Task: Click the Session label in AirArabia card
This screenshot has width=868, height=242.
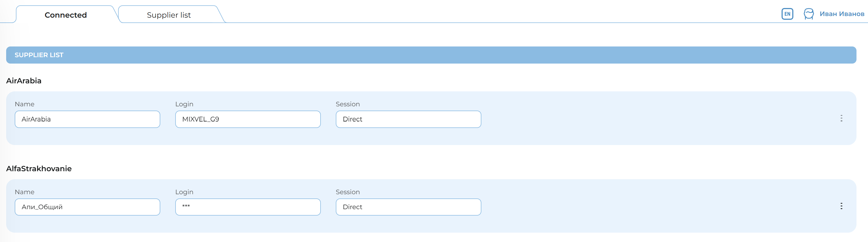Action: 347,104
